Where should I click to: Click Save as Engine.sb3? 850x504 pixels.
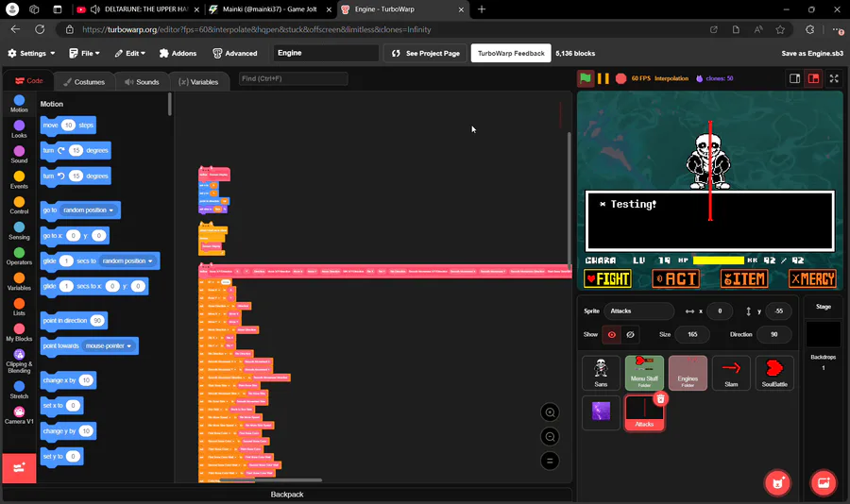pos(812,53)
